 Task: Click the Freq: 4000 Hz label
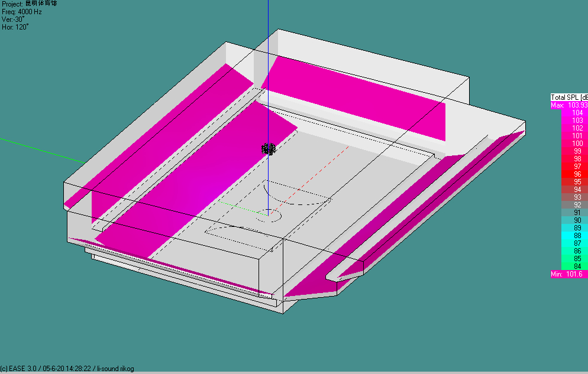pyautogui.click(x=22, y=12)
